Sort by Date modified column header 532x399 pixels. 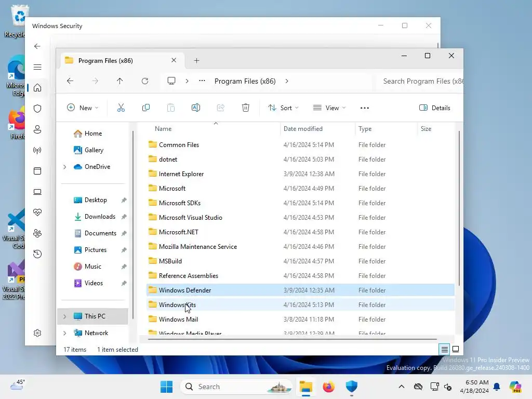click(317, 129)
